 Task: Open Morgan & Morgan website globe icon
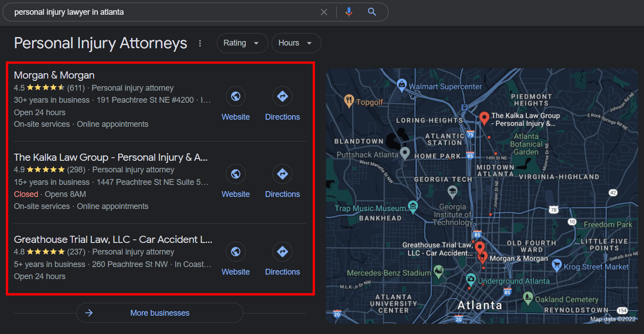coord(235,96)
